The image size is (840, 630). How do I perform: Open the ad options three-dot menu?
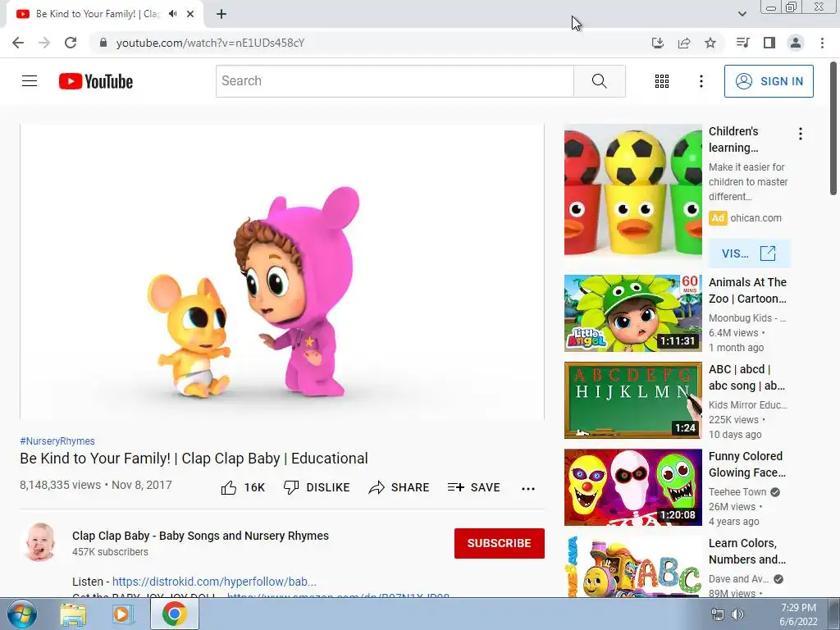pos(801,134)
